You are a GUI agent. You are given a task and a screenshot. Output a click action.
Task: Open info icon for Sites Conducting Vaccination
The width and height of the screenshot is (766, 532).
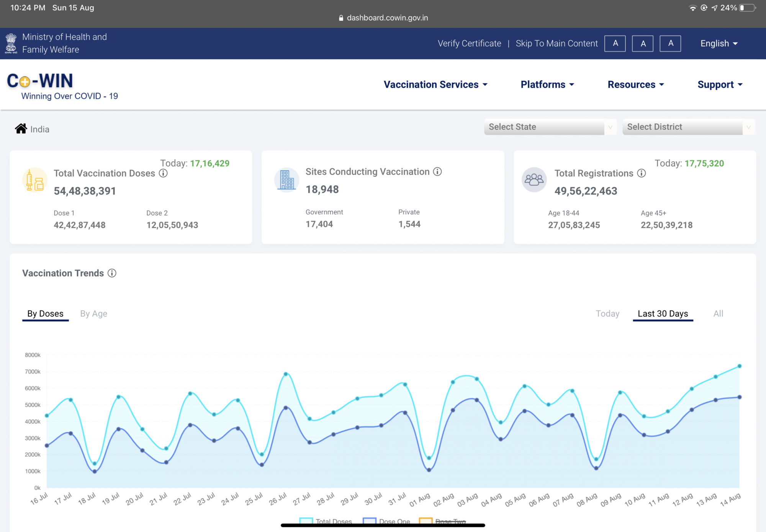437,172
